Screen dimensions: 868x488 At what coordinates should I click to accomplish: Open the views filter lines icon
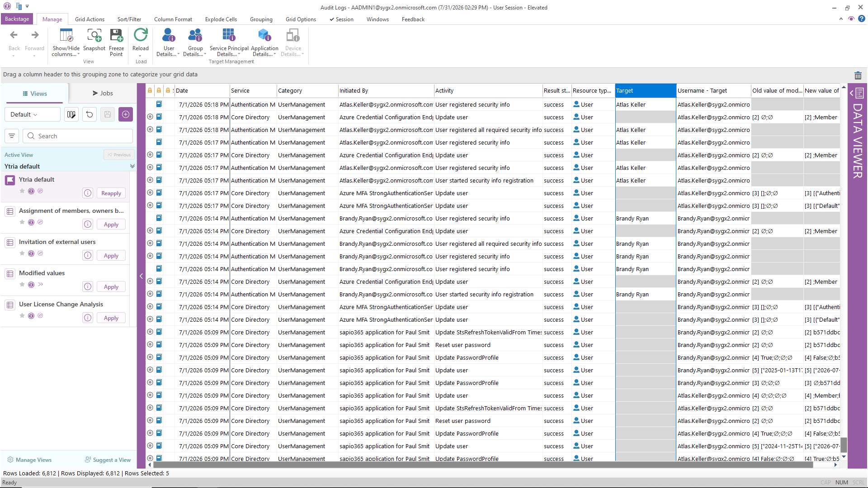12,136
